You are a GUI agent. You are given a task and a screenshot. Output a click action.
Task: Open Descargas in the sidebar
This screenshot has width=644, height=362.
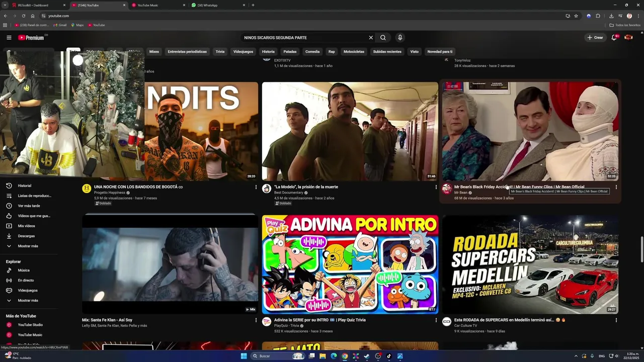[29, 236]
